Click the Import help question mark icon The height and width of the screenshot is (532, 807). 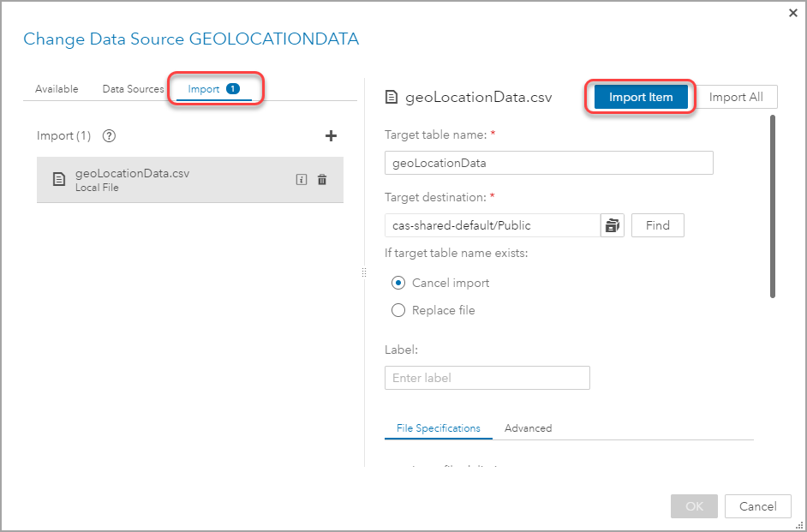click(109, 135)
